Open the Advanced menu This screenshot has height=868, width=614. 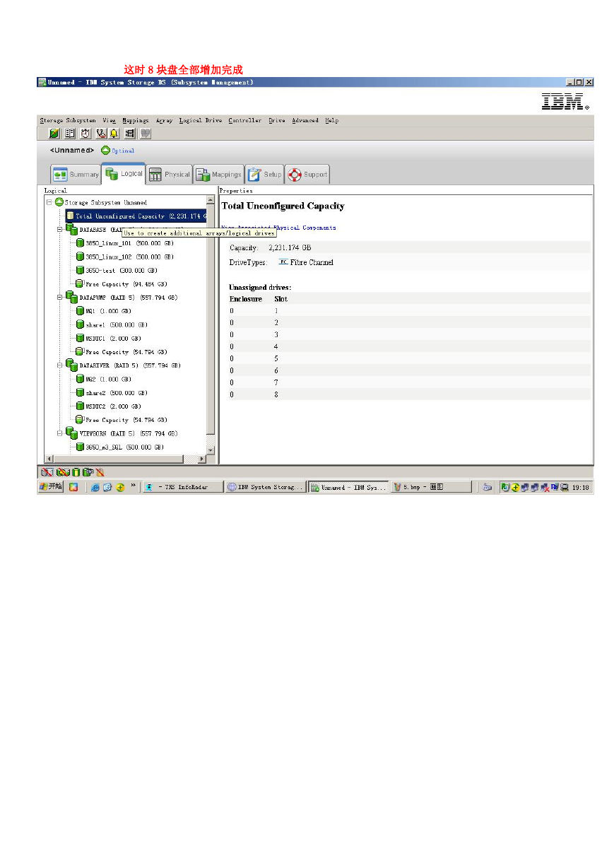(x=305, y=120)
